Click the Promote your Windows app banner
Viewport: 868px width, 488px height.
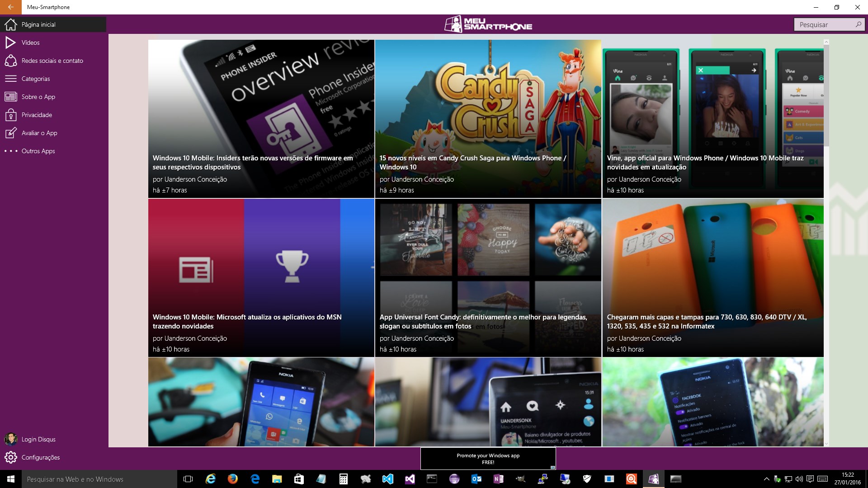pos(488,459)
